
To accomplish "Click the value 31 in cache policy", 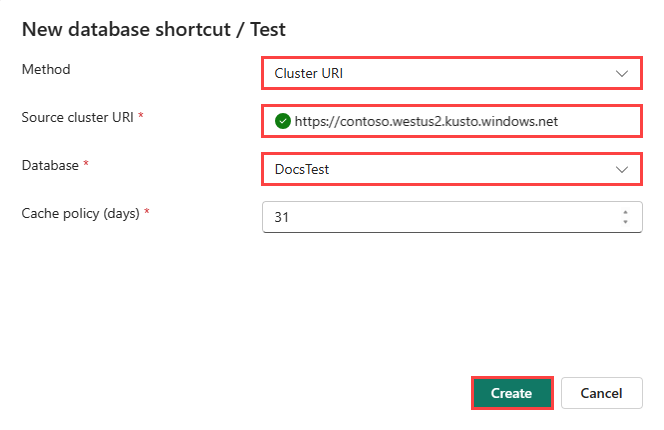I will (282, 217).
